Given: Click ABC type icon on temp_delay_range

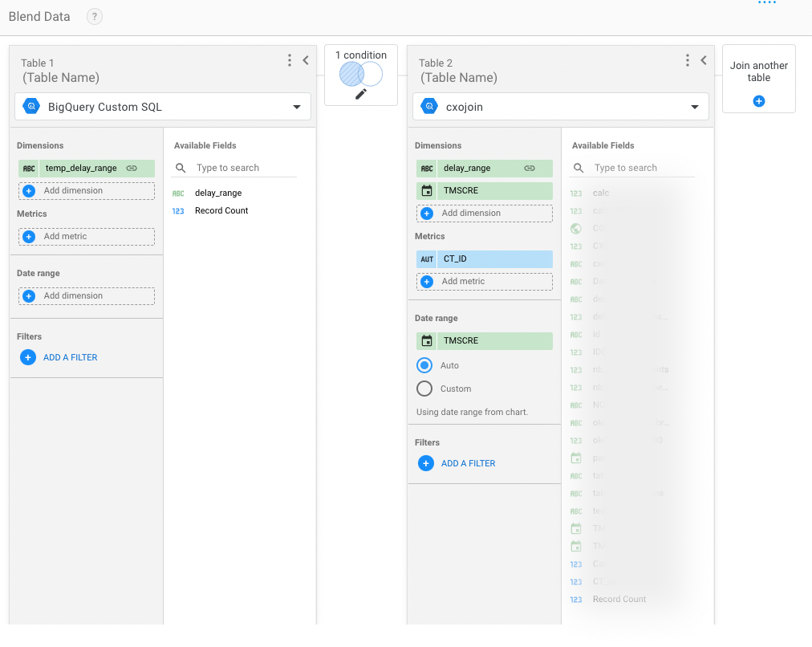Looking at the screenshot, I should tap(29, 169).
